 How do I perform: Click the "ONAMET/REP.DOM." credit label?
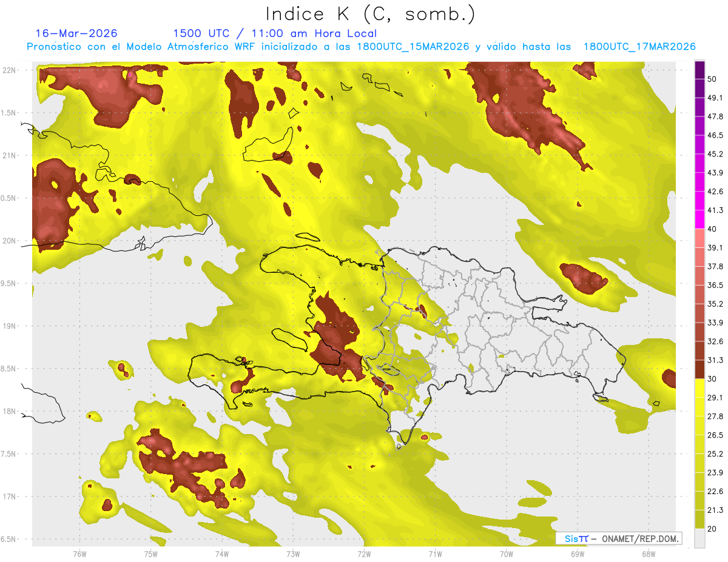tap(640, 538)
